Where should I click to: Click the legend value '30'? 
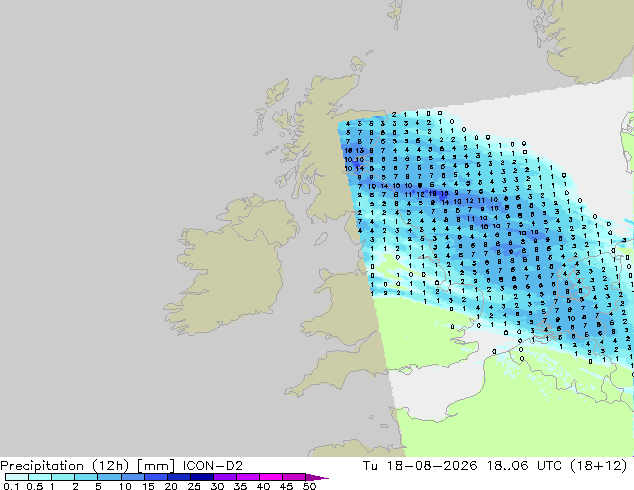(x=217, y=486)
